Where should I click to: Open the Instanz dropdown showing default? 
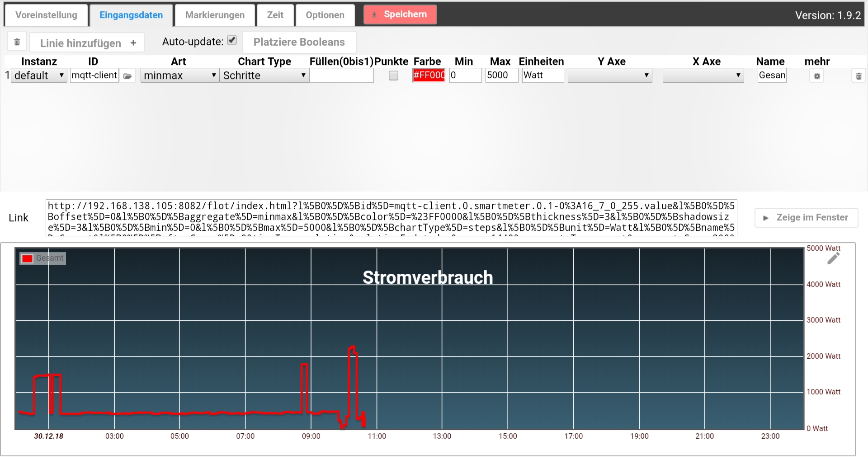click(39, 75)
